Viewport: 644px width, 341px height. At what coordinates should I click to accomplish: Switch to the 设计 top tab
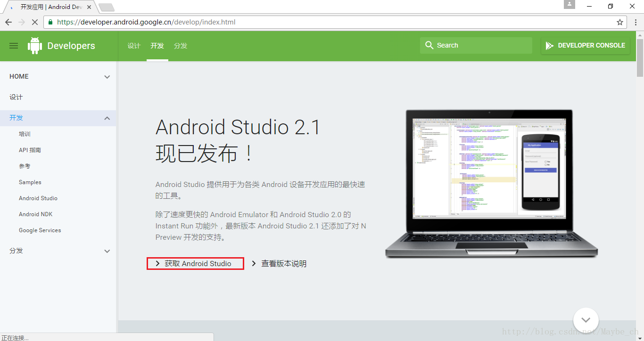coord(134,46)
